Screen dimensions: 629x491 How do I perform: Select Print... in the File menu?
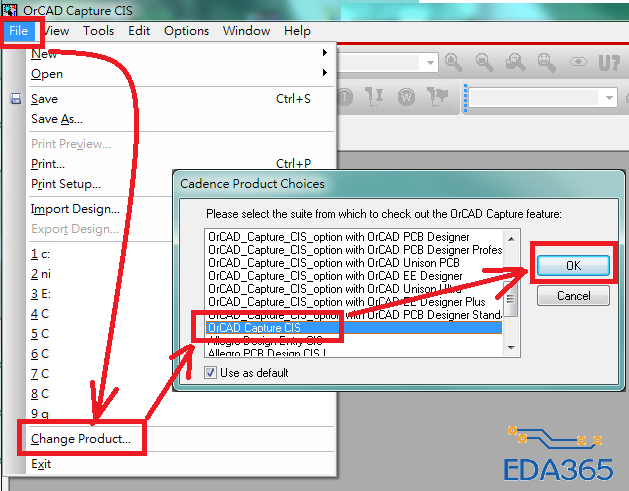click(x=181, y=164)
